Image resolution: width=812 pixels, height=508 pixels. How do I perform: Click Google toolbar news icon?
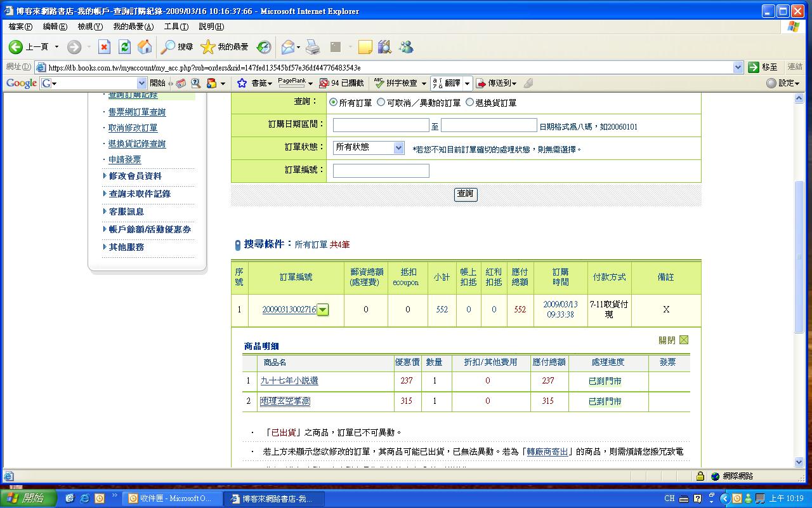click(181, 83)
